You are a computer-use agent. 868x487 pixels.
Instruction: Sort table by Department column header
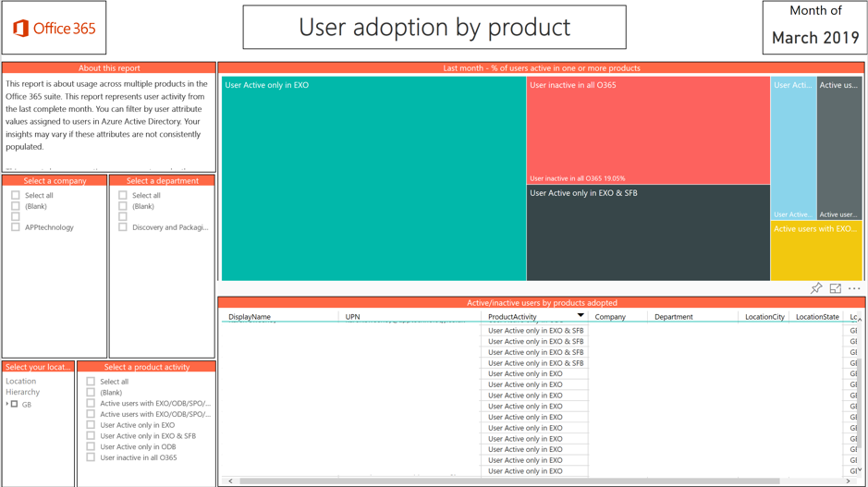(x=673, y=317)
